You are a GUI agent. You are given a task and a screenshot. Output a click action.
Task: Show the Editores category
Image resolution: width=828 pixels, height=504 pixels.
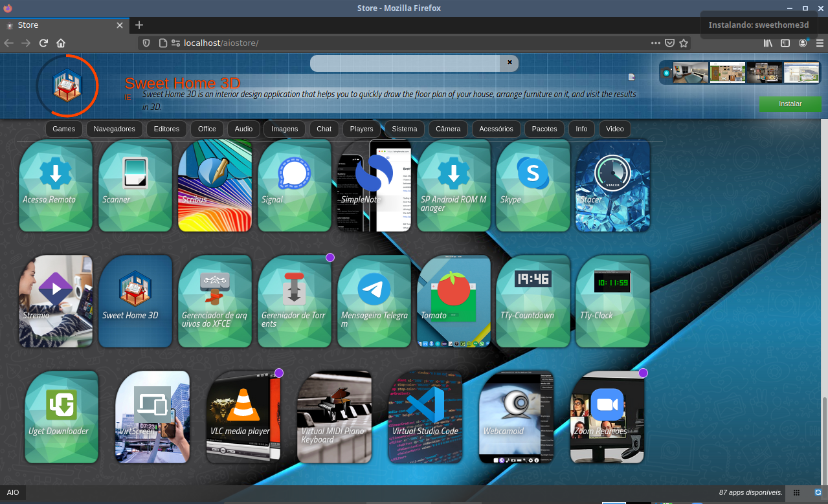tap(166, 129)
